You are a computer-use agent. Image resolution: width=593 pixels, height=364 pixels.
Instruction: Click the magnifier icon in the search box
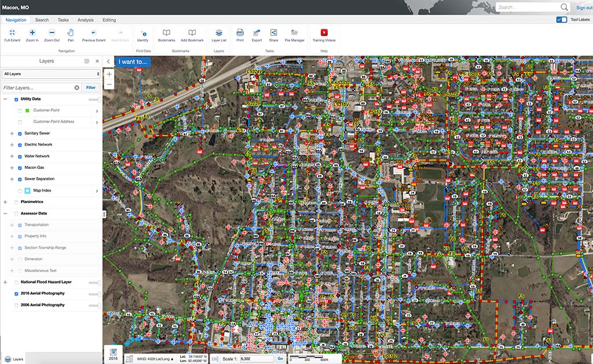(564, 7)
